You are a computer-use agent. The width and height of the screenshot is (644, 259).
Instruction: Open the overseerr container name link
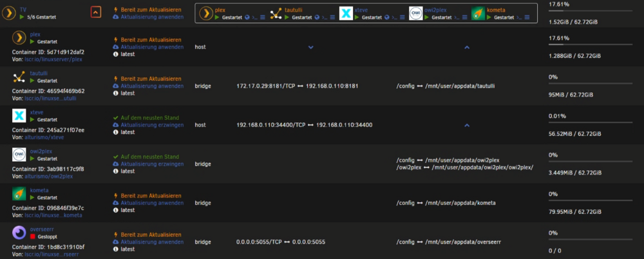[x=41, y=229]
